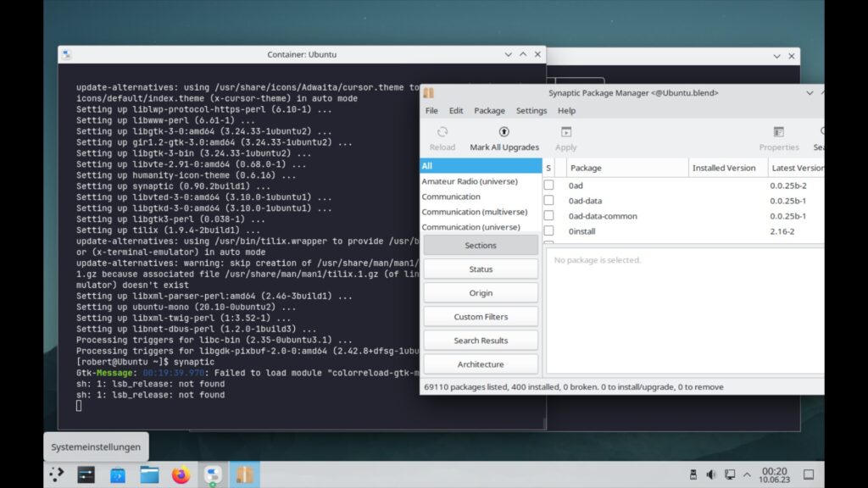Viewport: 868px width, 488px height.
Task: Click the Synaptic window title icon
Action: (x=428, y=93)
